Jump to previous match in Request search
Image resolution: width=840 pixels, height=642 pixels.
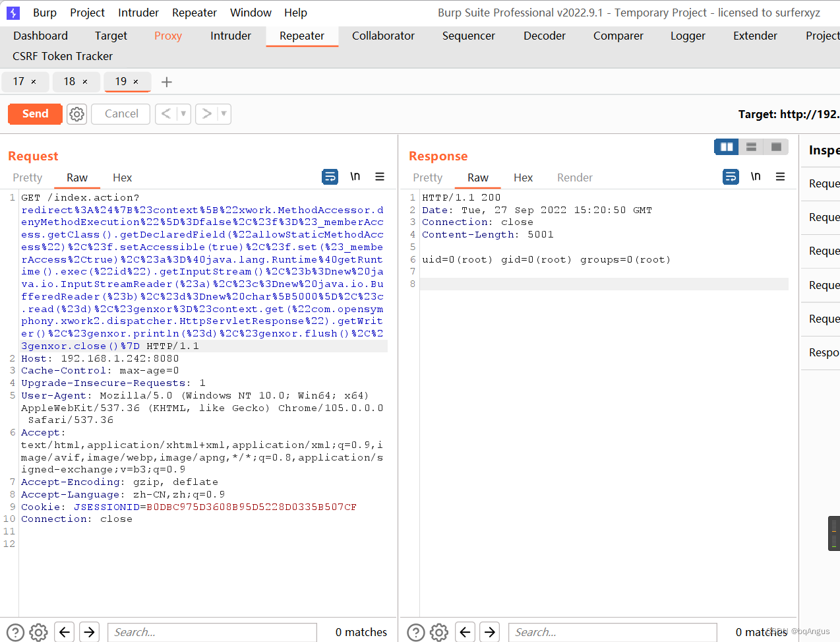64,632
